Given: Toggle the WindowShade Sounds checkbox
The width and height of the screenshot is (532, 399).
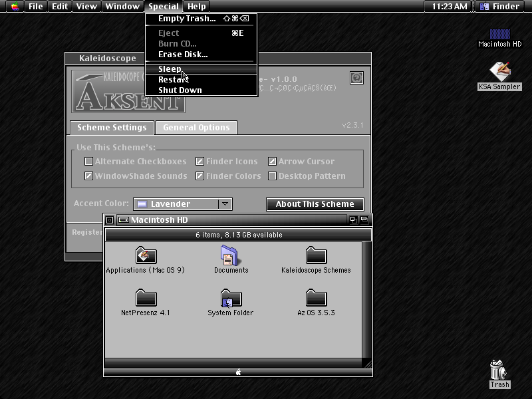Looking at the screenshot, I should pyautogui.click(x=88, y=176).
